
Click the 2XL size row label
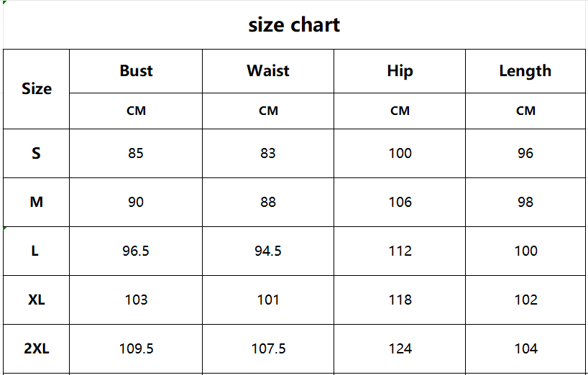tap(37, 348)
